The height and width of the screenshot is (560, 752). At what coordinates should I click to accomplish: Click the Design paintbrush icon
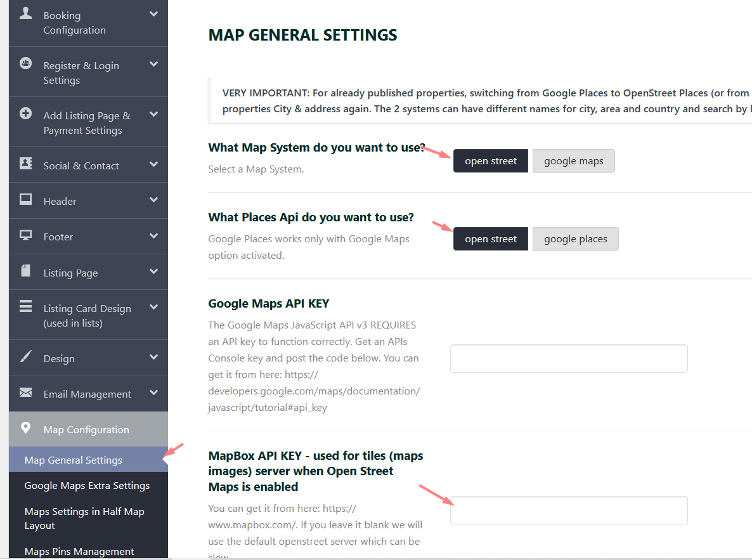[25, 356]
